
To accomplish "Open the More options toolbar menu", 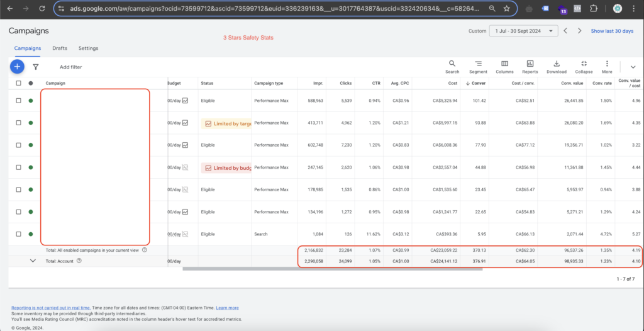I will click(607, 67).
